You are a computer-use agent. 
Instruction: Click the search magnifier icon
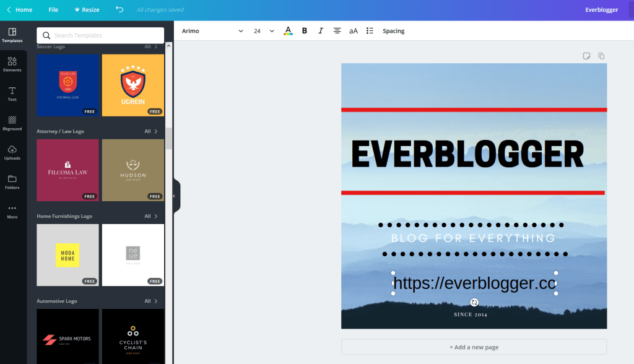click(x=46, y=35)
